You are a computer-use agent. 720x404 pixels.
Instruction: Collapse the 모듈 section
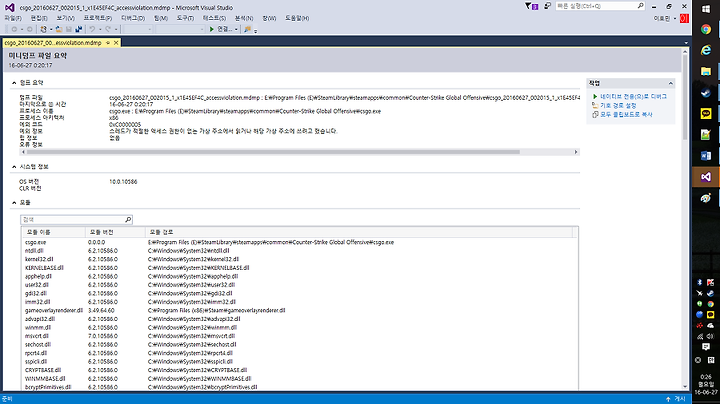pos(14,202)
